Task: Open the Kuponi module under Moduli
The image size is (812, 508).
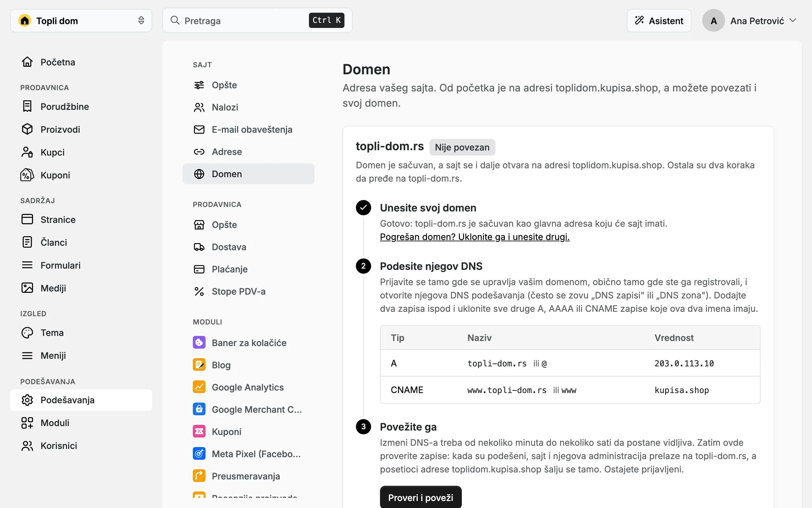Action: 249,431
